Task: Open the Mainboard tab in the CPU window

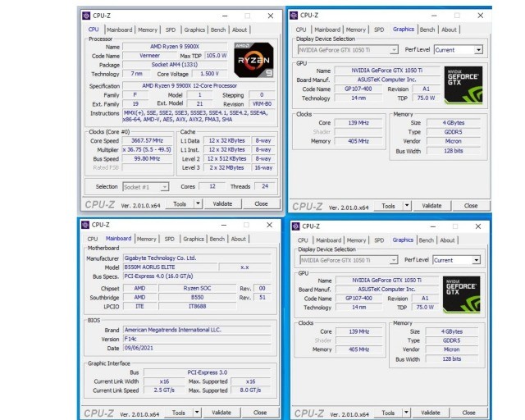Action: 120,30
